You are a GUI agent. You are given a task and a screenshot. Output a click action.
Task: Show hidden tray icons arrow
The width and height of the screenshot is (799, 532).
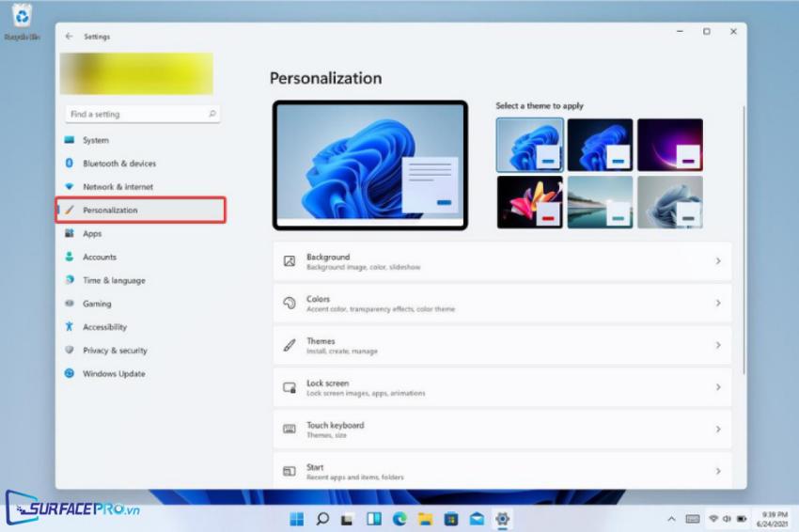(x=671, y=519)
